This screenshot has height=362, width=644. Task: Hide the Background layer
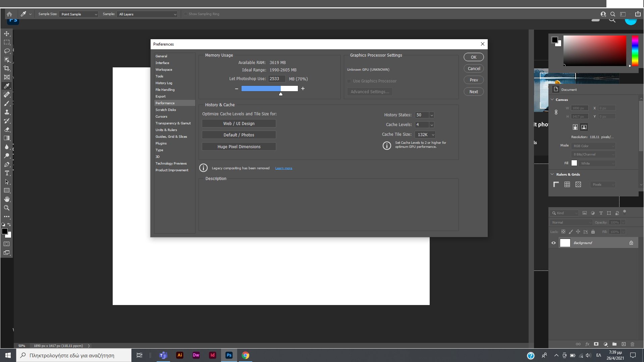coord(553,243)
